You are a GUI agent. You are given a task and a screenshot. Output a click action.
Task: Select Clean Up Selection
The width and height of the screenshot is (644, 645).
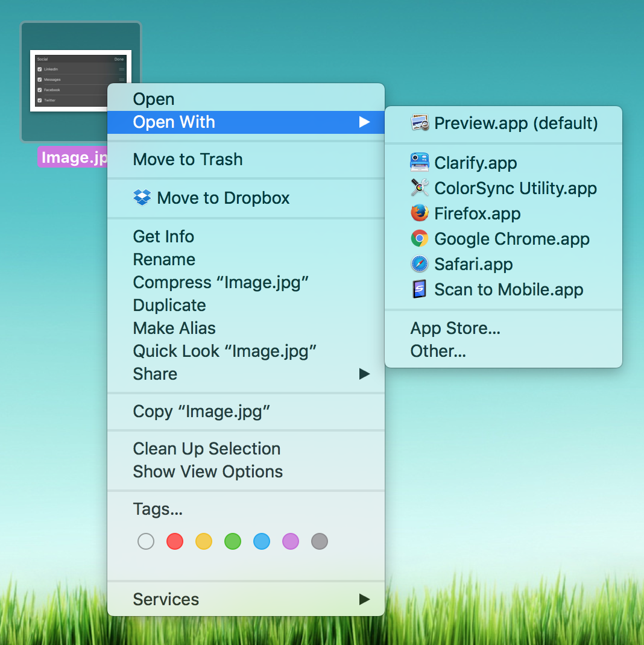pyautogui.click(x=245, y=448)
